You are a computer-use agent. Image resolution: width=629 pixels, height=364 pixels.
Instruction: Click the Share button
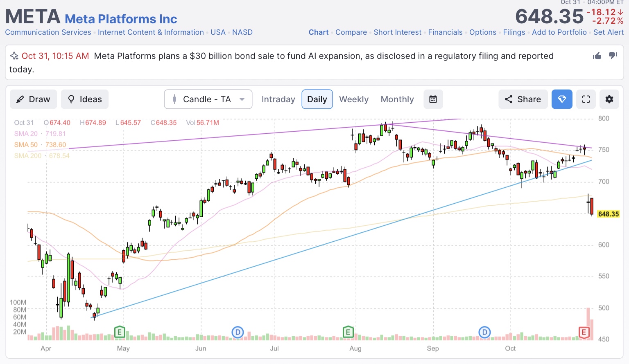[523, 99]
